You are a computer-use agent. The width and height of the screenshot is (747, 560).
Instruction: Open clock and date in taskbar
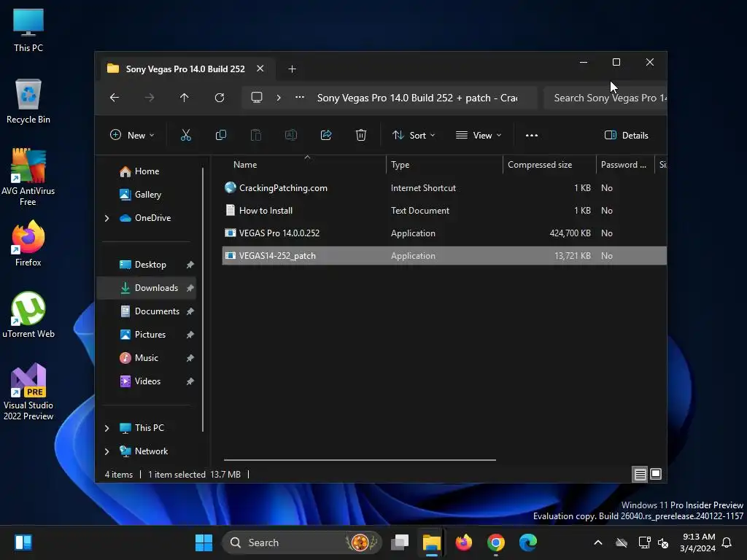(698, 542)
